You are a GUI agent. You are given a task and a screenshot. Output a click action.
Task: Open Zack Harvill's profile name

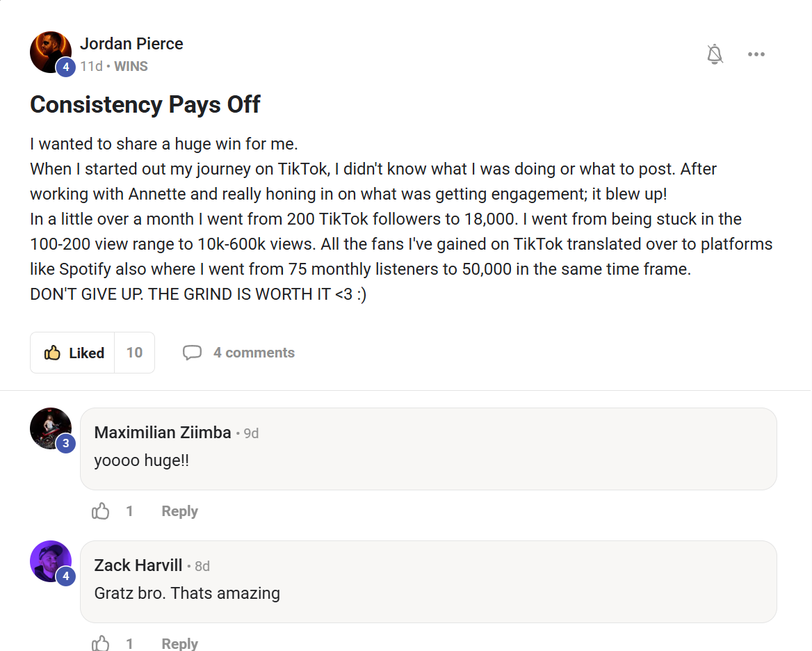click(x=138, y=565)
